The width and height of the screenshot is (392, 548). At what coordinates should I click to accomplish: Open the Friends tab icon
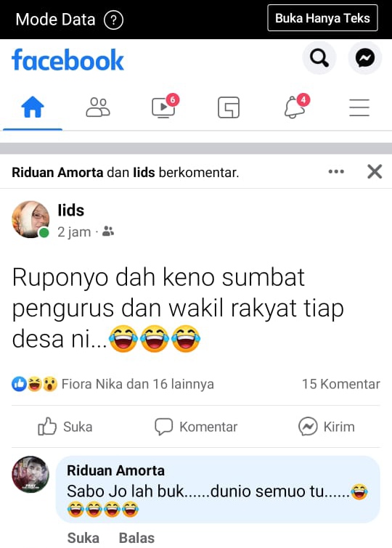(98, 107)
